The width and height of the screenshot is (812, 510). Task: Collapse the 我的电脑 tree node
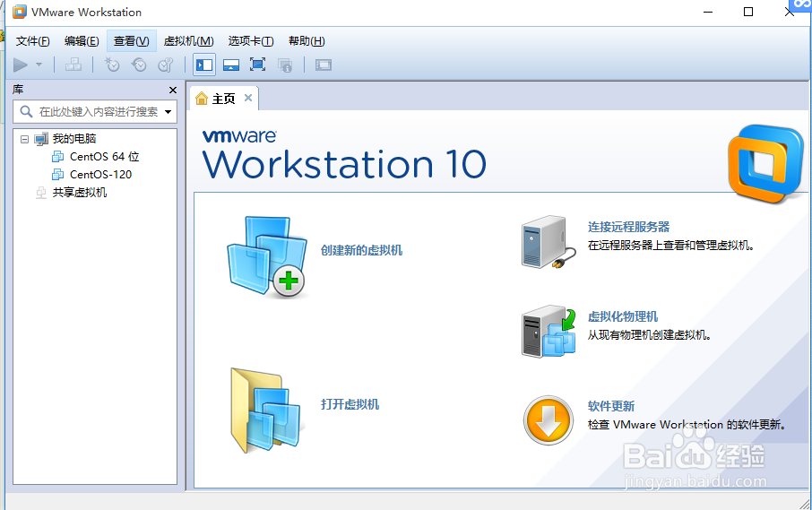click(24, 139)
